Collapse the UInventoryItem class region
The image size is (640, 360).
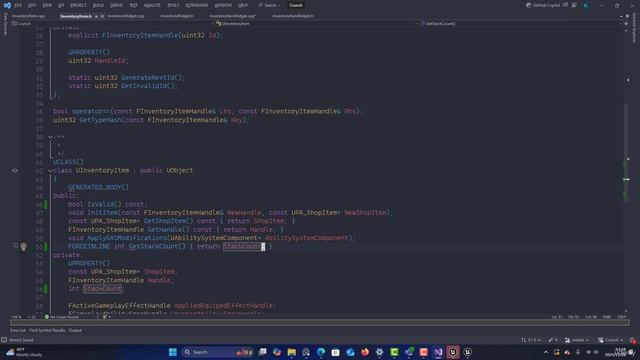coord(50,171)
